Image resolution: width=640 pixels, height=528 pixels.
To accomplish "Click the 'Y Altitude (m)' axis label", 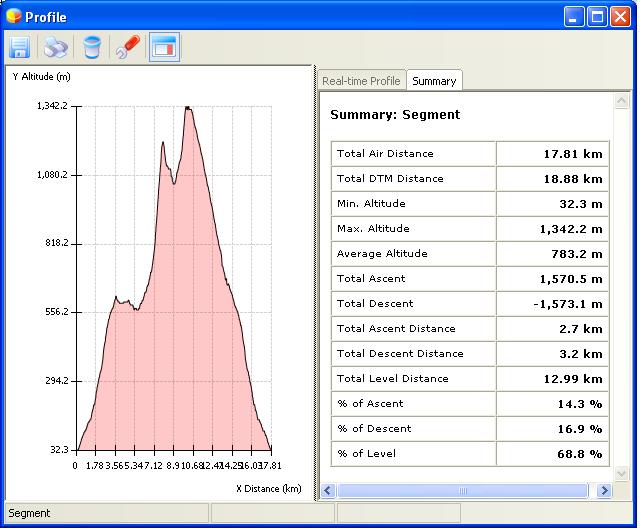I will point(41,76).
